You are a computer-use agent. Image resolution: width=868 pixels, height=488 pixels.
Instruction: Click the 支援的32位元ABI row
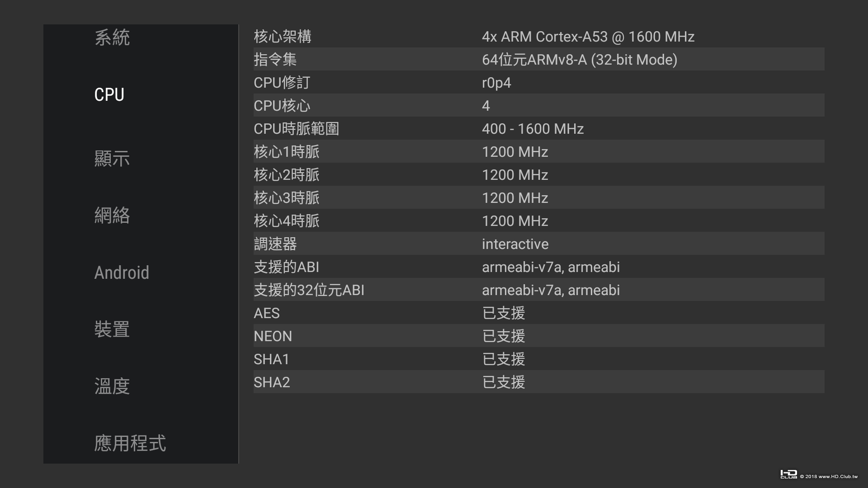click(x=538, y=290)
